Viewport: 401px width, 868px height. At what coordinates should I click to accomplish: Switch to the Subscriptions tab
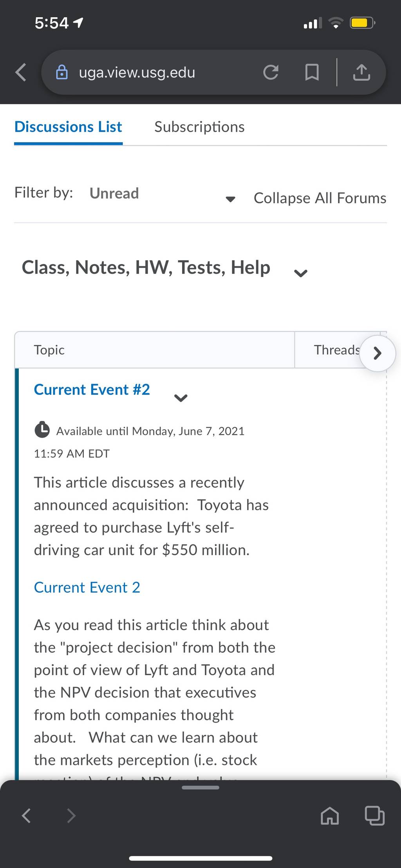coord(199,127)
